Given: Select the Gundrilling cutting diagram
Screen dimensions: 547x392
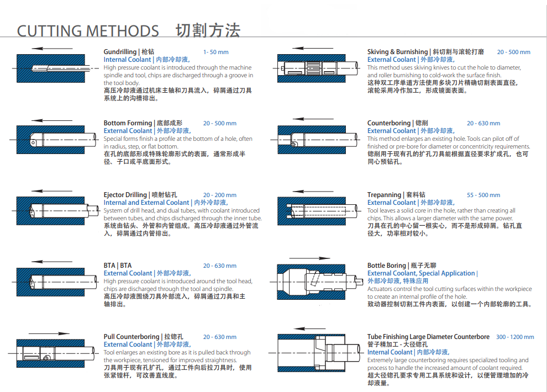Looking at the screenshot, I should click(52, 69).
